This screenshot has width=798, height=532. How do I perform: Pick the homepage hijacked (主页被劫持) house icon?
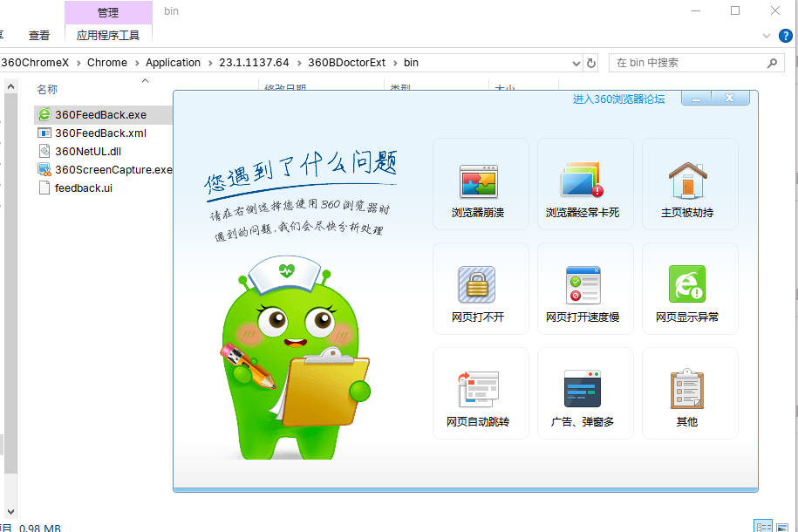(687, 181)
